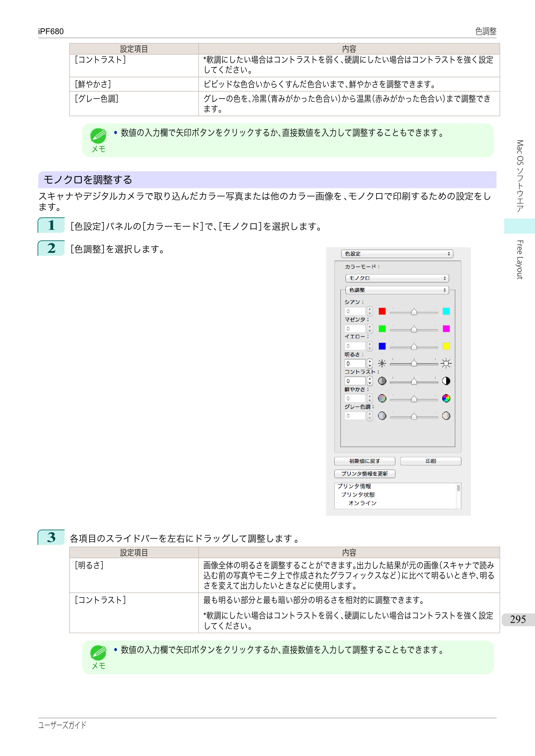Click the red swatch beside the シアン slider
Screen dimensions: 535x756
click(382, 311)
